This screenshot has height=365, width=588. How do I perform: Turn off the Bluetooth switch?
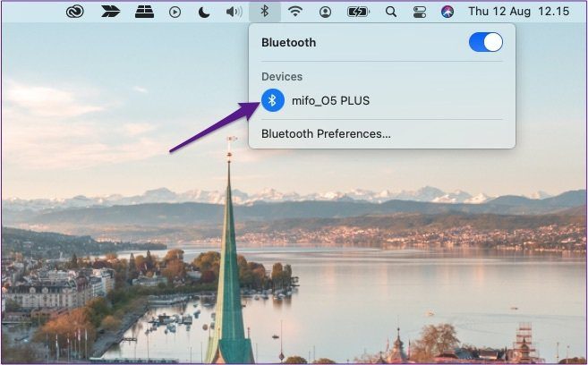486,42
